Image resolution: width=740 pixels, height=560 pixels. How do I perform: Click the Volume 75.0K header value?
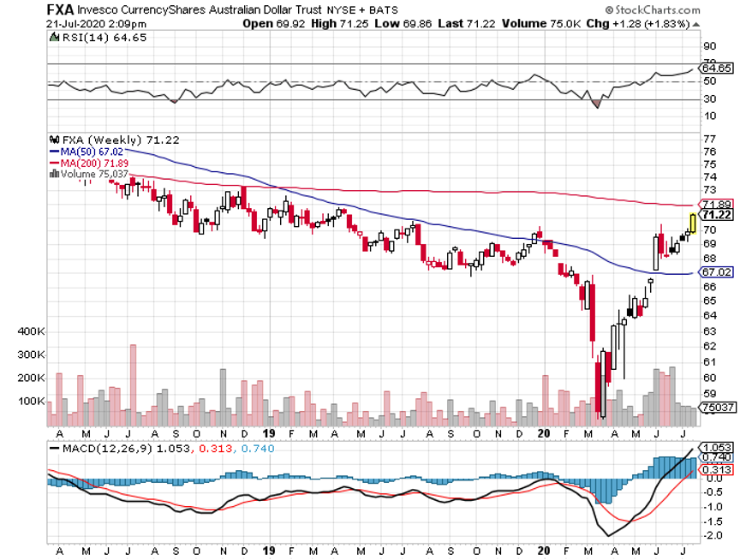(x=540, y=24)
